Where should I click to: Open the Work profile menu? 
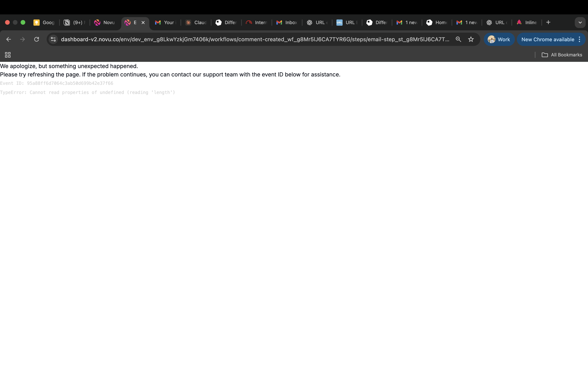click(499, 39)
